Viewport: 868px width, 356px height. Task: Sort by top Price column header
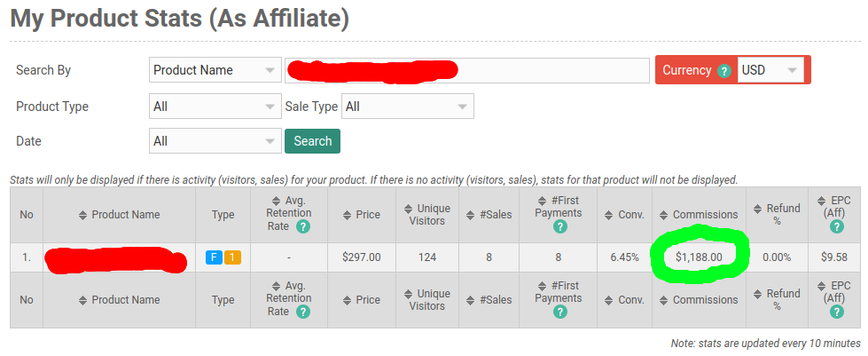(361, 215)
